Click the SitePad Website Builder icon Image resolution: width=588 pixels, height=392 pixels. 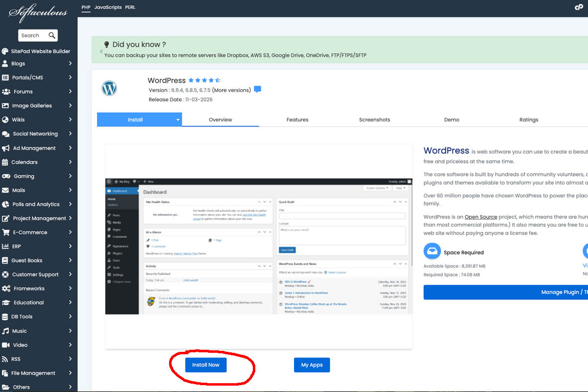pyautogui.click(x=5, y=51)
